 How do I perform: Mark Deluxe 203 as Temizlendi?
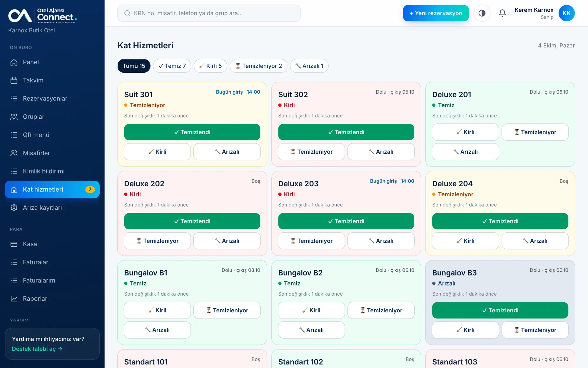click(x=346, y=221)
